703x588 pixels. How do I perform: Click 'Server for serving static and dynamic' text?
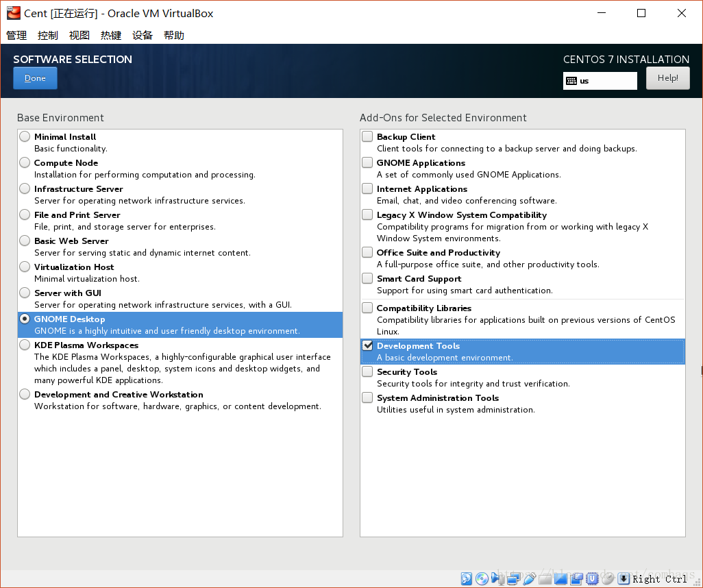coord(143,252)
